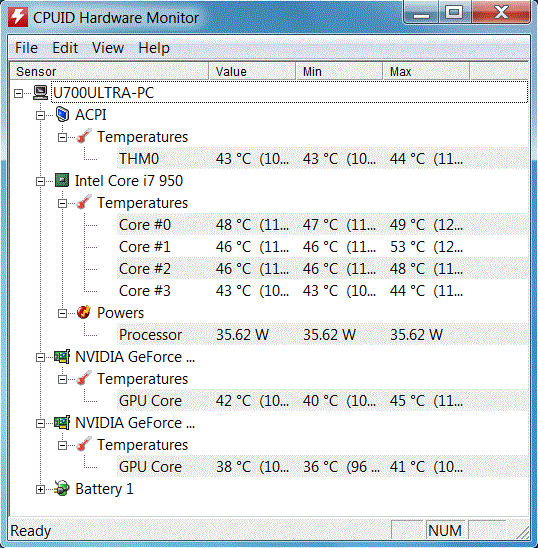The height and width of the screenshot is (548, 538).
Task: Click the NUM status bar indicator
Action: point(445,531)
